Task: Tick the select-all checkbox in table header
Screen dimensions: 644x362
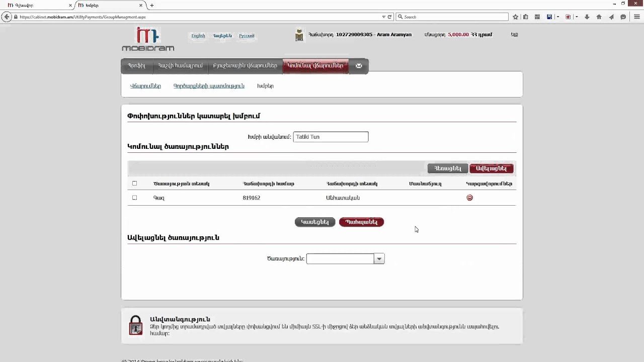Action: point(134,184)
